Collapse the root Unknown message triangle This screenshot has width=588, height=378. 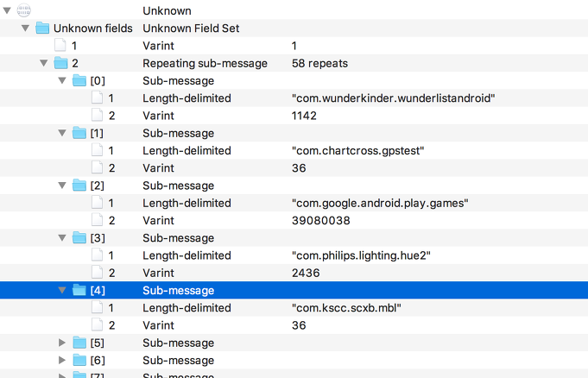point(7,10)
